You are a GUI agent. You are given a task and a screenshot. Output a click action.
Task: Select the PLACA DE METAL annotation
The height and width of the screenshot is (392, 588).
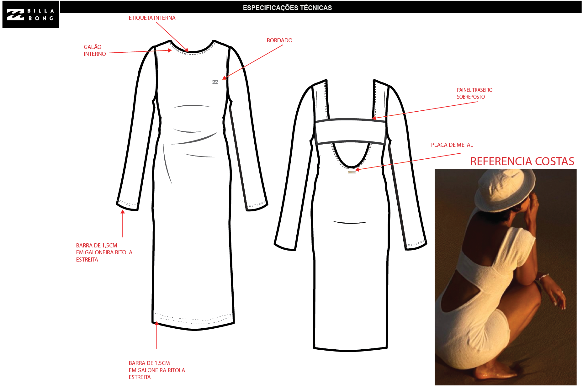click(452, 145)
